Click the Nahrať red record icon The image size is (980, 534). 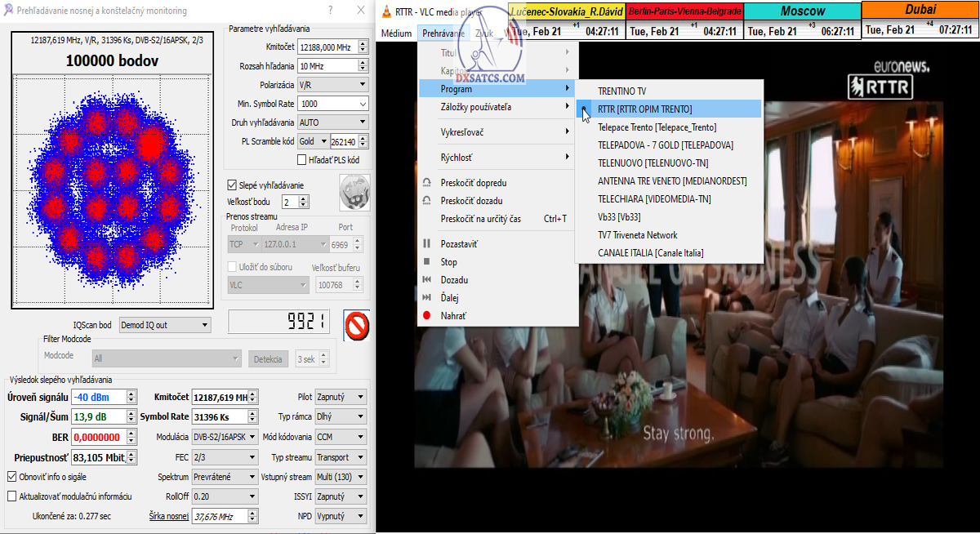pyautogui.click(x=426, y=315)
